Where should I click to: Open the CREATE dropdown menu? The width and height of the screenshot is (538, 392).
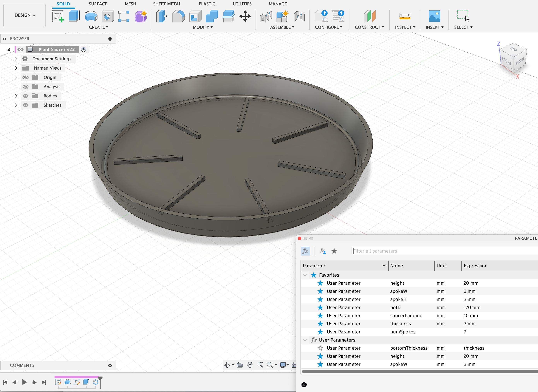pyautogui.click(x=99, y=27)
